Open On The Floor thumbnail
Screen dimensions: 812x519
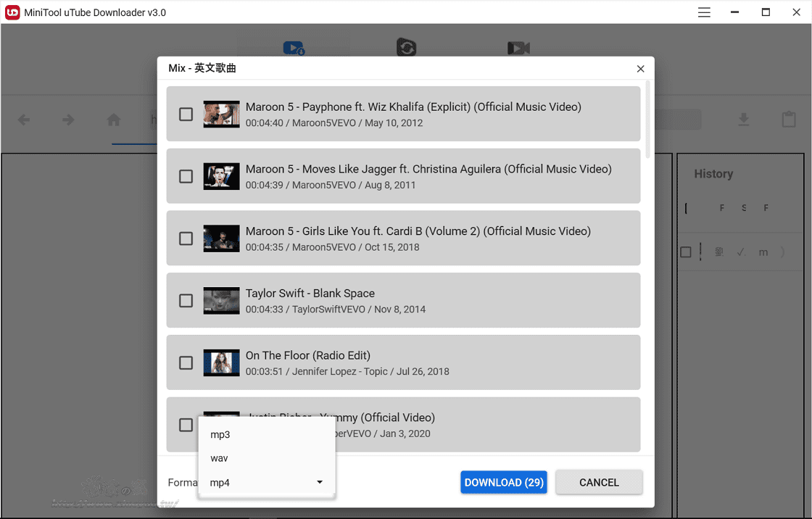point(222,362)
